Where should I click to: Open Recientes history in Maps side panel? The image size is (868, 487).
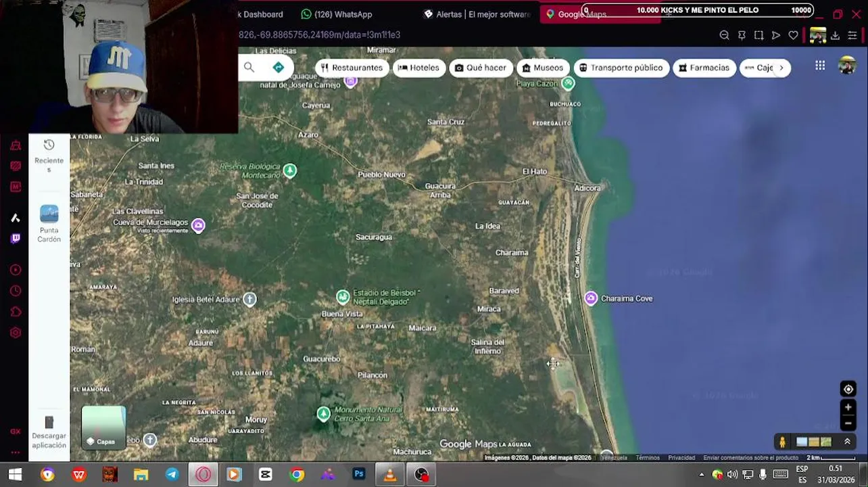pos(49,155)
